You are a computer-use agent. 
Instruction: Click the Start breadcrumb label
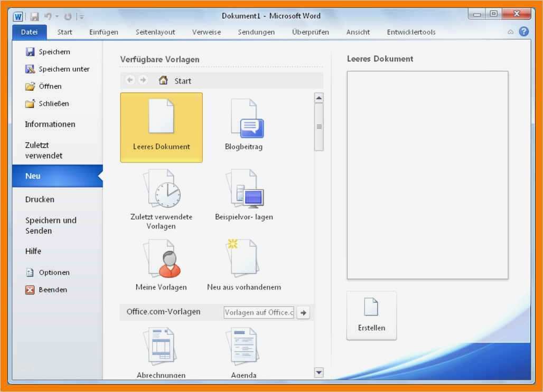183,81
